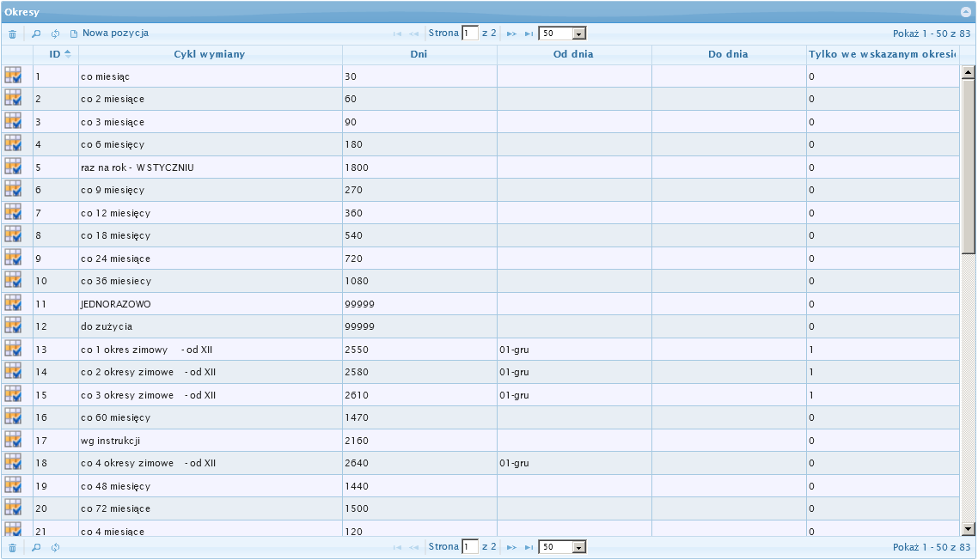Click the vertical scrollbar up arrow
The height and width of the screenshot is (560, 978).
968,72
